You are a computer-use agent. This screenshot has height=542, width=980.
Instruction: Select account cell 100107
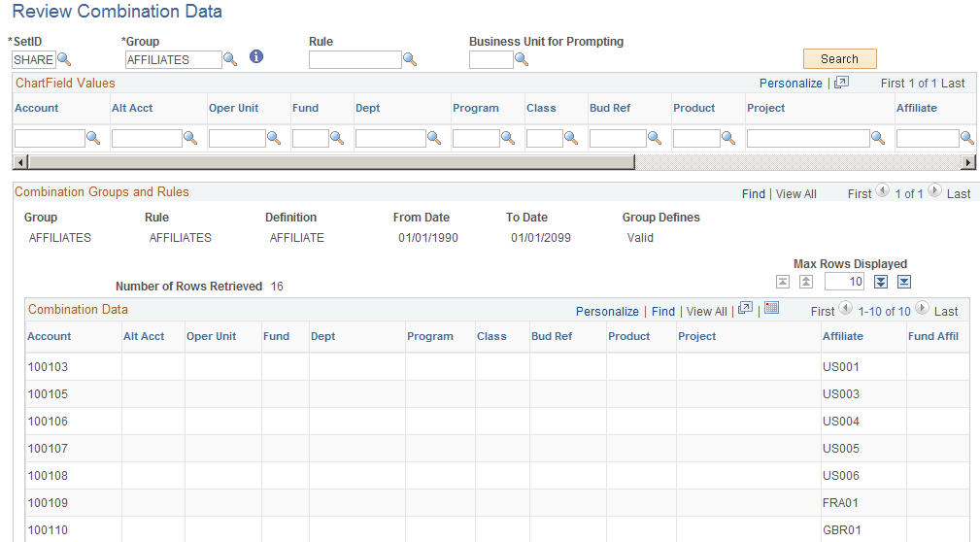pos(49,448)
